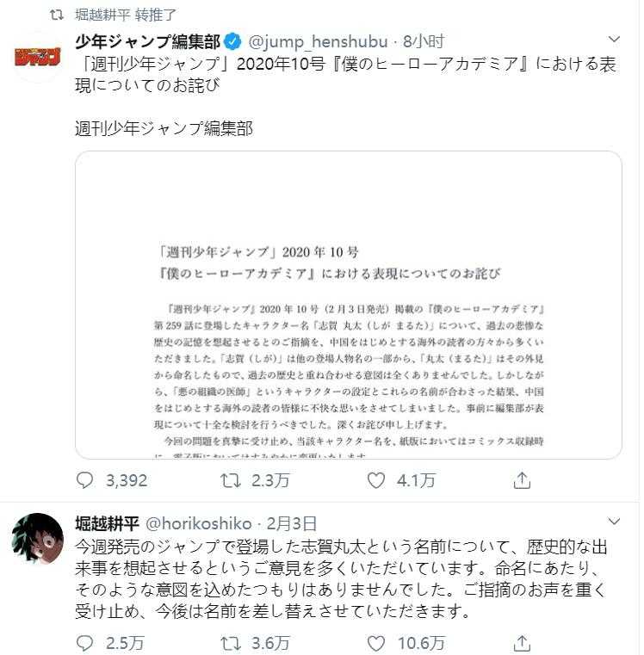The width and height of the screenshot is (644, 655).
Task: Open the 2月3日 timestamp link
Action: coord(292,523)
